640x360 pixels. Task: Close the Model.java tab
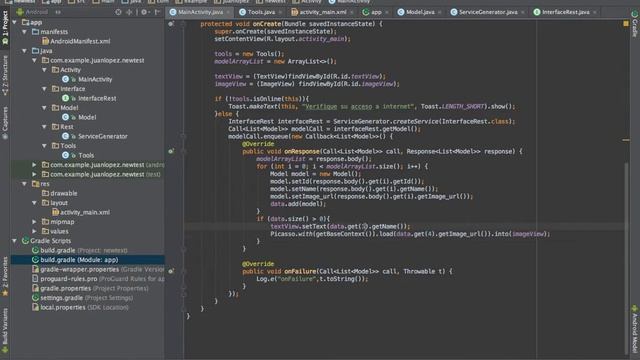[440, 13]
